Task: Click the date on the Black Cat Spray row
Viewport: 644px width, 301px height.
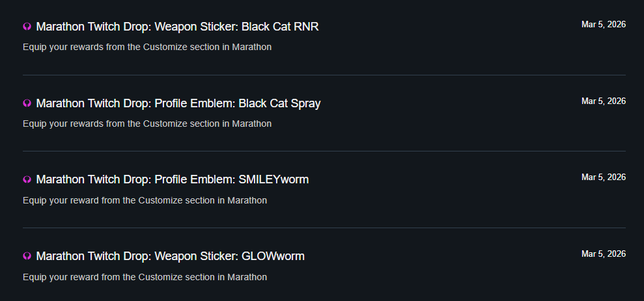Action: [x=603, y=101]
